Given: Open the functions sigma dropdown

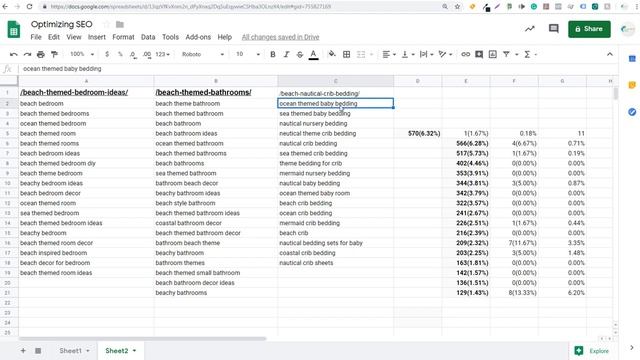Looking at the screenshot, I should tap(530, 54).
